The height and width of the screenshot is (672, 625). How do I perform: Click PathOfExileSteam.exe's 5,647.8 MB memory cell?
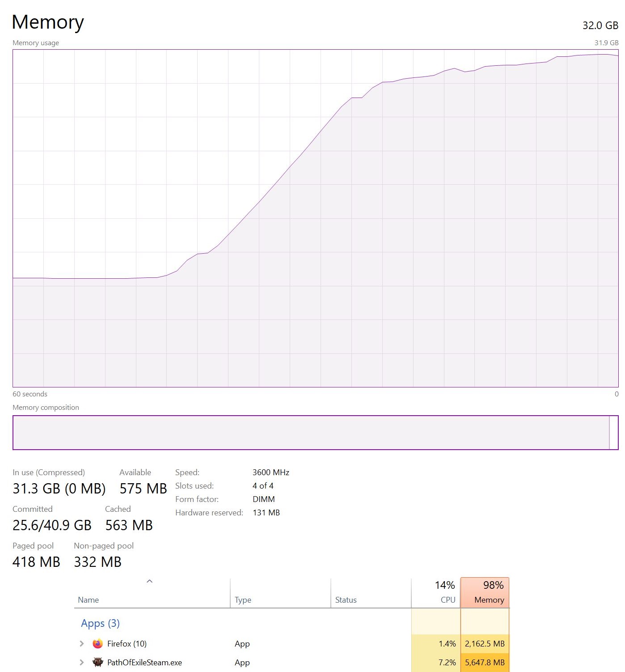[485, 663]
